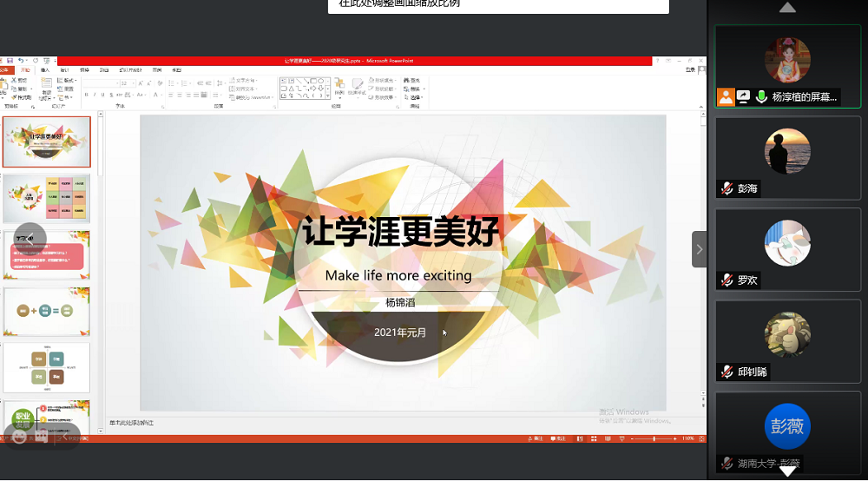Click the Bold formatting button
Screen dimensions: 868x481
click(x=86, y=94)
